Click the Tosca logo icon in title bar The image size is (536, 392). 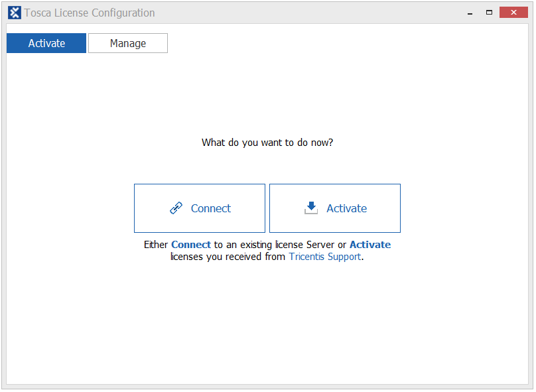(15, 13)
